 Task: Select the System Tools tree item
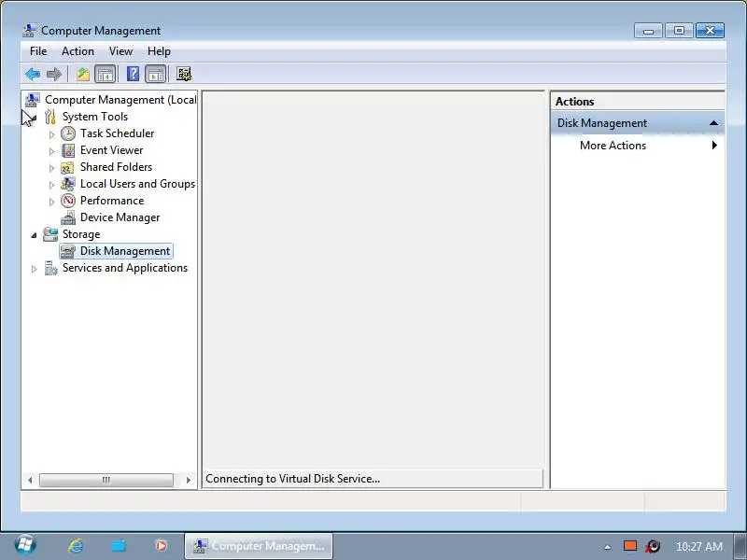pyautogui.click(x=95, y=117)
